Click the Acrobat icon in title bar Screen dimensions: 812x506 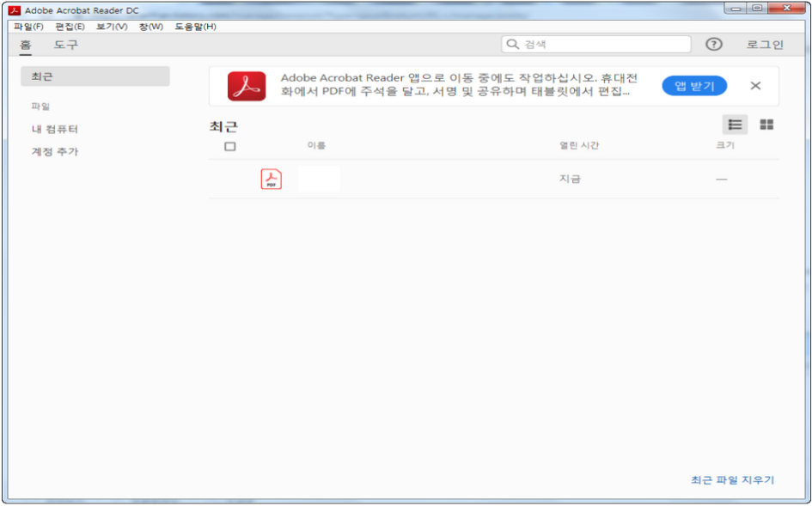click(x=14, y=10)
